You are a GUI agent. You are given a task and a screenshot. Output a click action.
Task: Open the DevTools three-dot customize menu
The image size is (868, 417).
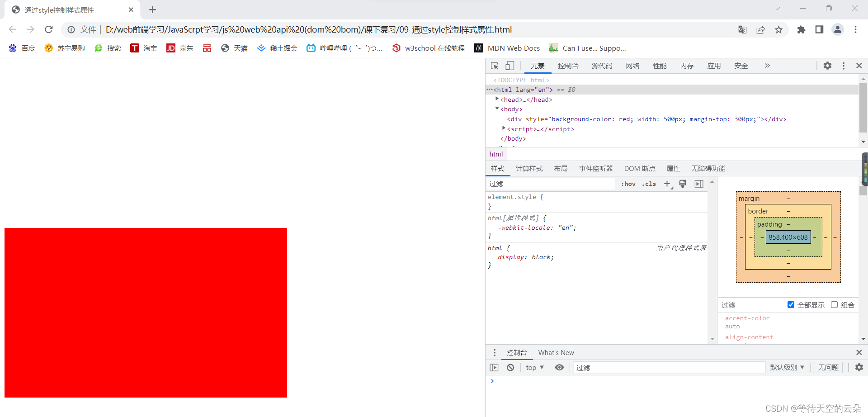[844, 66]
